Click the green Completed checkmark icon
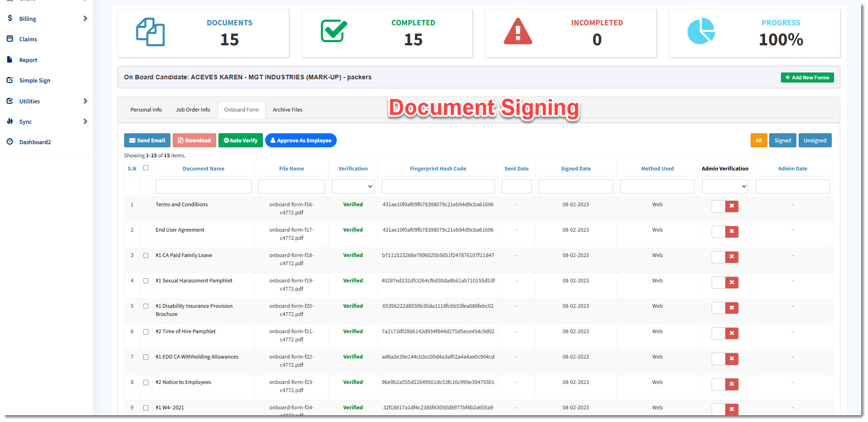 tap(334, 31)
